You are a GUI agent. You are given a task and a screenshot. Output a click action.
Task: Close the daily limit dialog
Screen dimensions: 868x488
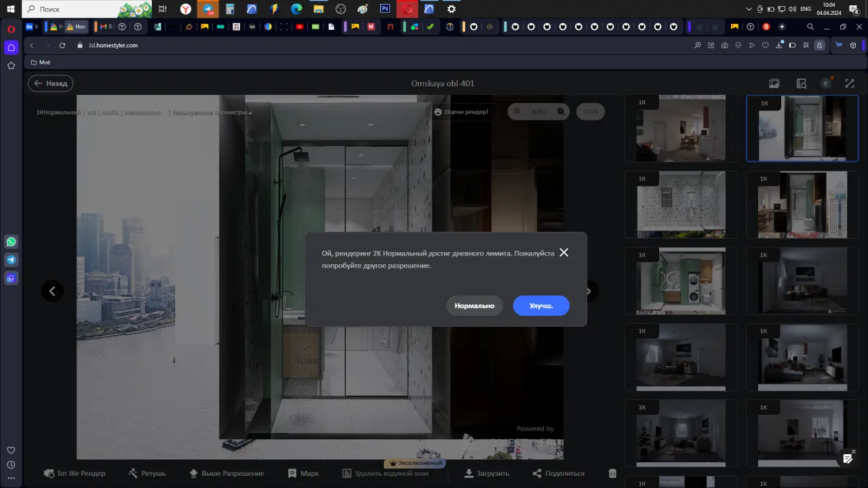point(564,252)
